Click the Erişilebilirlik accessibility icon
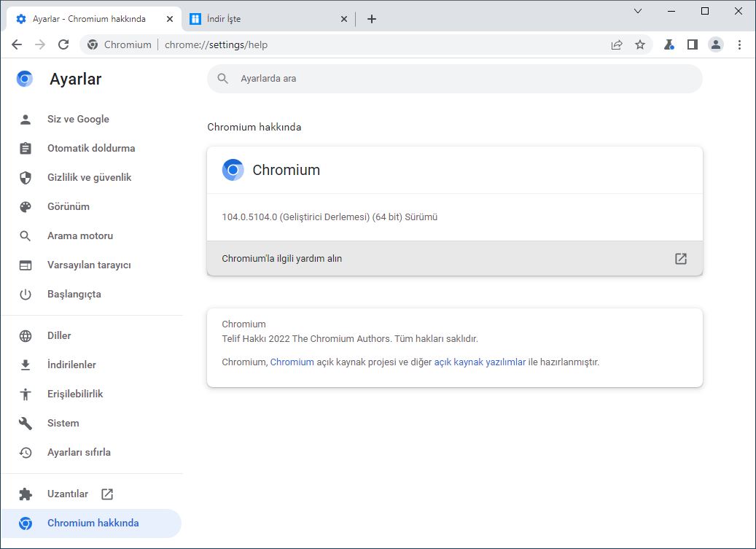Viewport: 756px width, 549px height. [25, 394]
